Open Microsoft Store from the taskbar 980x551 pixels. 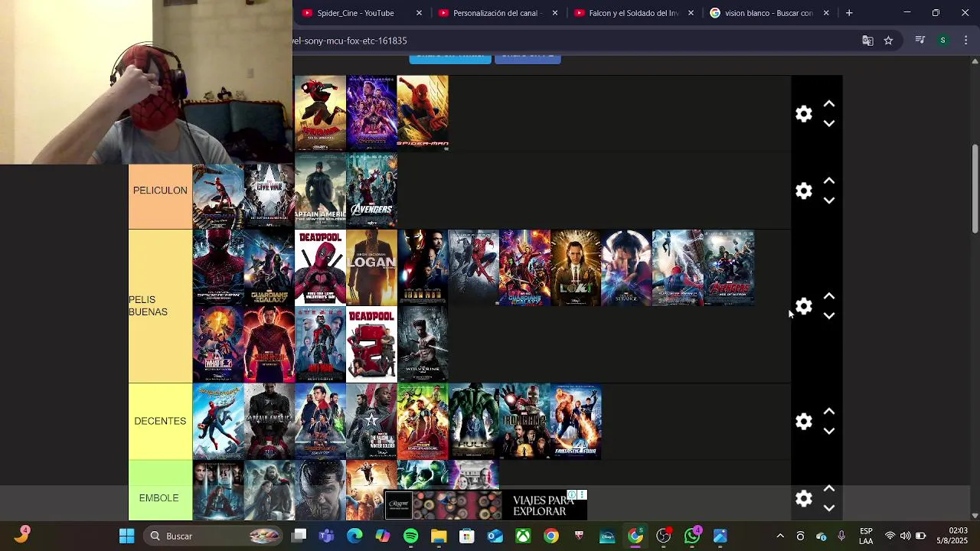(467, 536)
